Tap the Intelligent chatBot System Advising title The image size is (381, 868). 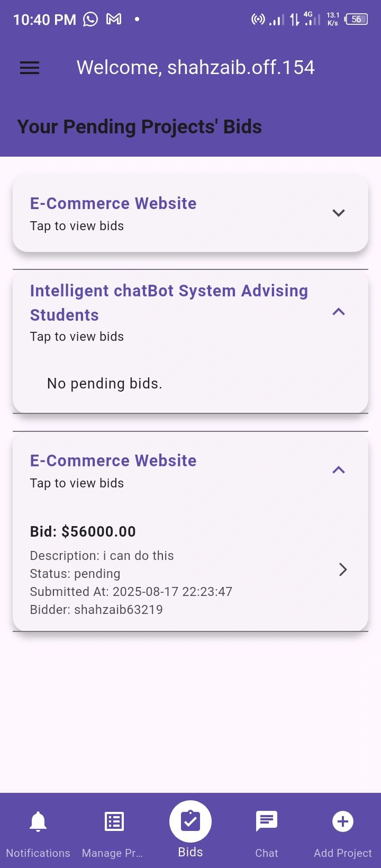coord(169,291)
